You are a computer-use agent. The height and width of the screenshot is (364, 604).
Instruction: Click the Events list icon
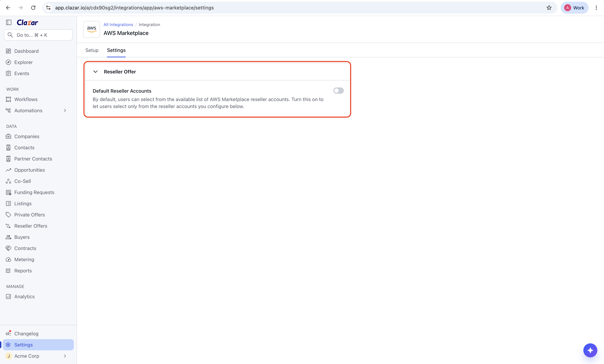pos(8,74)
